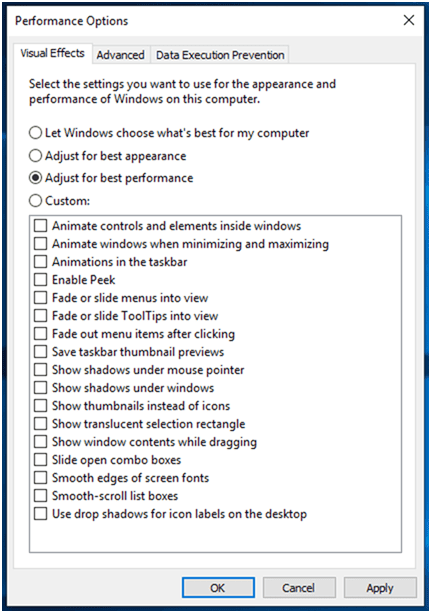This screenshot has height=613, width=431.
Task: Click Apply to save settings
Action: point(380,588)
